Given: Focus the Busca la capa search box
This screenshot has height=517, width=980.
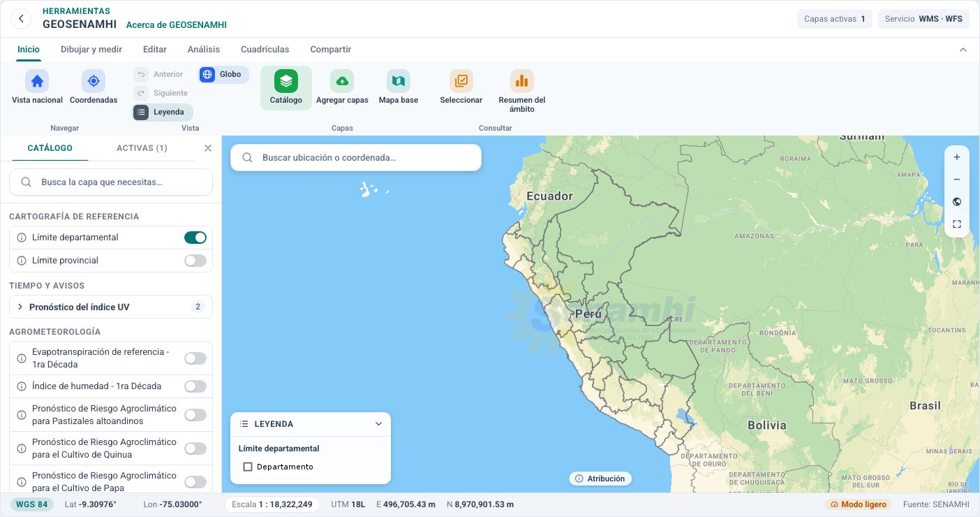Looking at the screenshot, I should click(111, 182).
